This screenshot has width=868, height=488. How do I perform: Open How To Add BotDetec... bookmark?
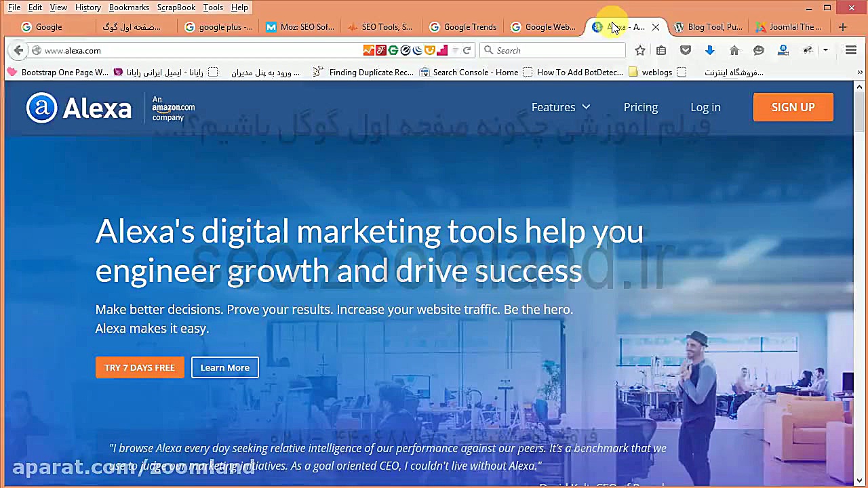click(x=573, y=73)
